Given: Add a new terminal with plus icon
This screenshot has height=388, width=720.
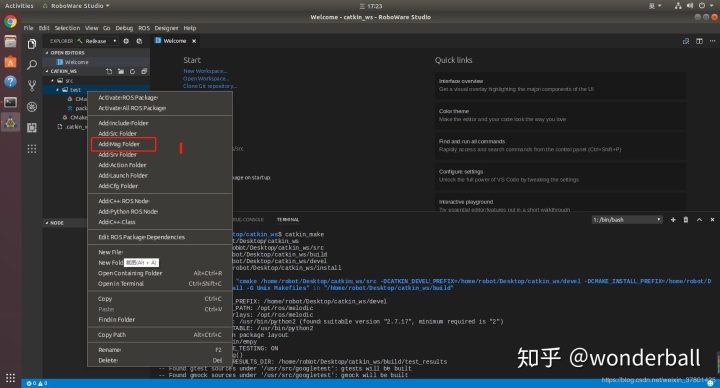Looking at the screenshot, I should (x=673, y=219).
